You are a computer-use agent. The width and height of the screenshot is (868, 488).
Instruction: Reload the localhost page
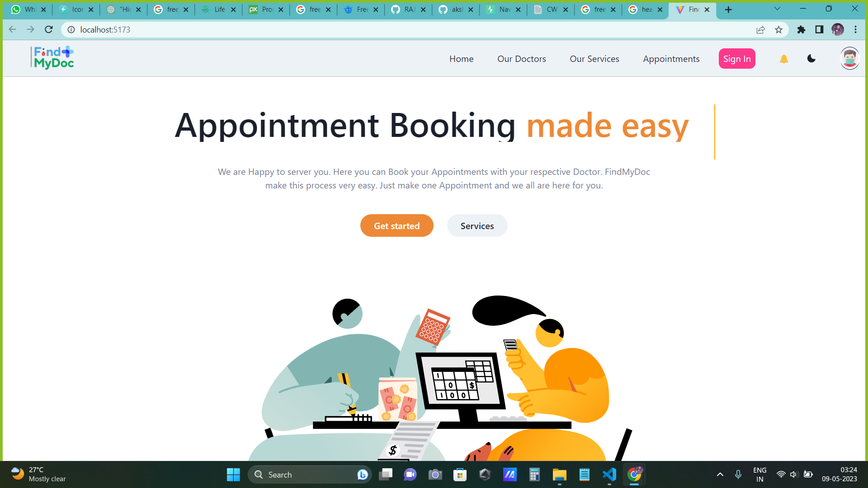click(x=49, y=30)
